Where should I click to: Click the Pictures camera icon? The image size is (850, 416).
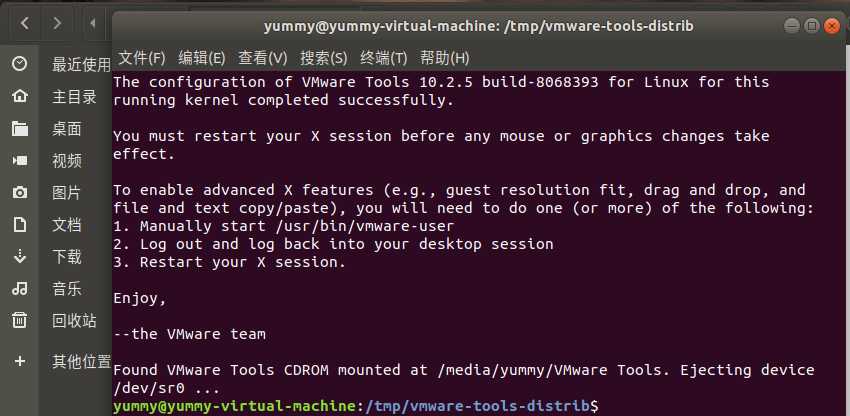20,193
